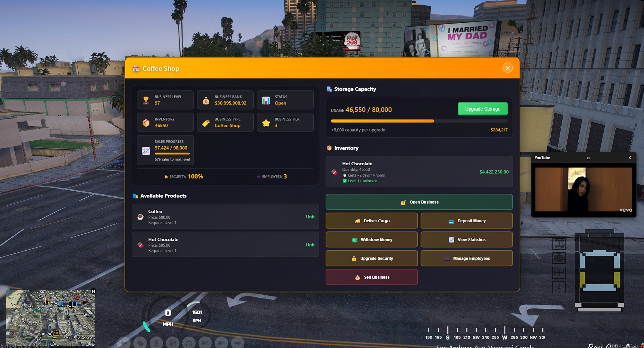This screenshot has height=348, width=644.
Task: Click the Sales Progress graph icon
Action: [x=146, y=151]
